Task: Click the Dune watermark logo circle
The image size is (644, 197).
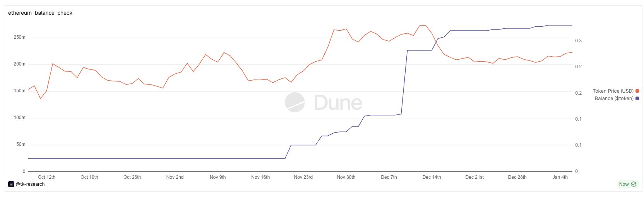Action: 295,102
